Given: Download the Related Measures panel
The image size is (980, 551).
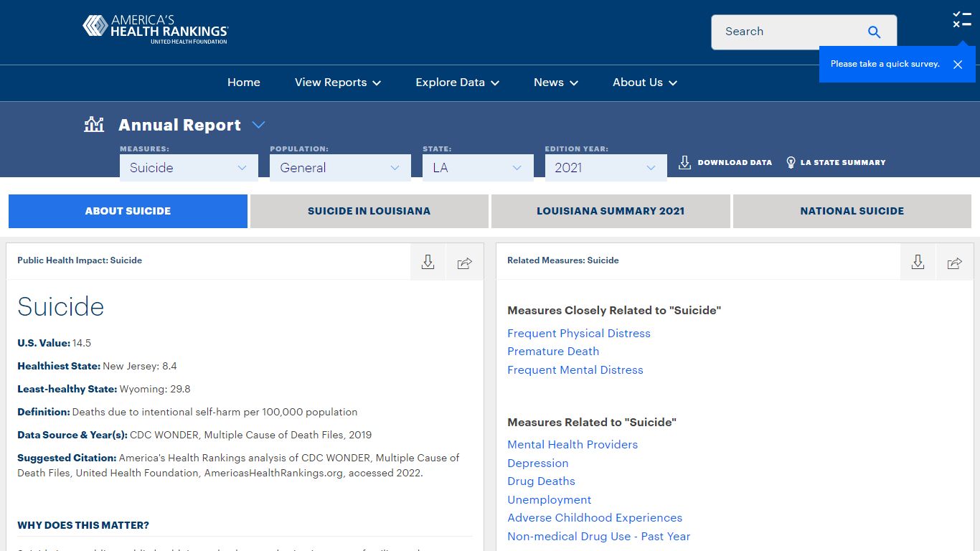Looking at the screenshot, I should tap(918, 262).
